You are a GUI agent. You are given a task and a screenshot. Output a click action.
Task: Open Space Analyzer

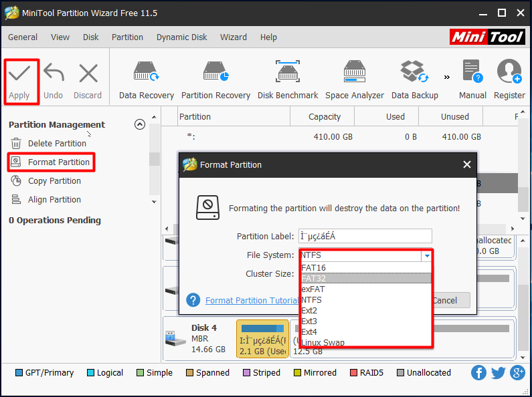[355, 81]
